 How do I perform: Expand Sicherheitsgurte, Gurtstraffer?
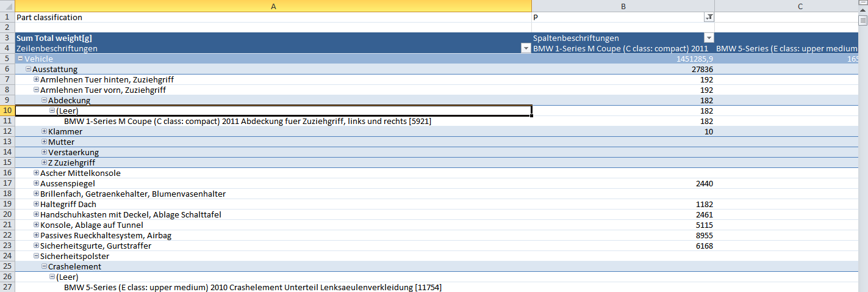point(36,246)
